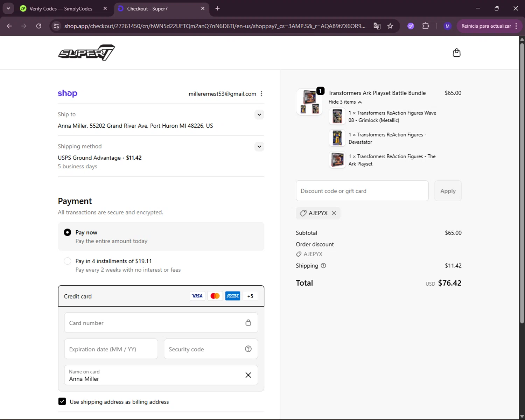This screenshot has height=420, width=525.
Task: Expand the Shipping method section
Action: click(259, 147)
